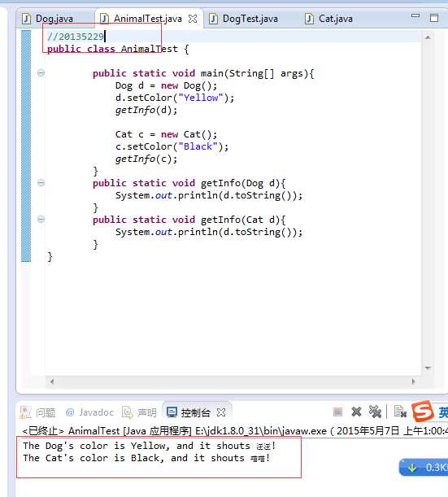Click the Java file icon on Dog.java tab
This screenshot has height=497, width=448.
point(26,19)
